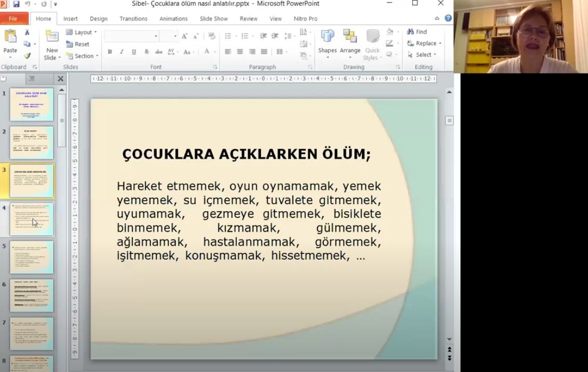Switch to Outline tab in slide pane
The height and width of the screenshot is (372, 588).
pos(32,78)
